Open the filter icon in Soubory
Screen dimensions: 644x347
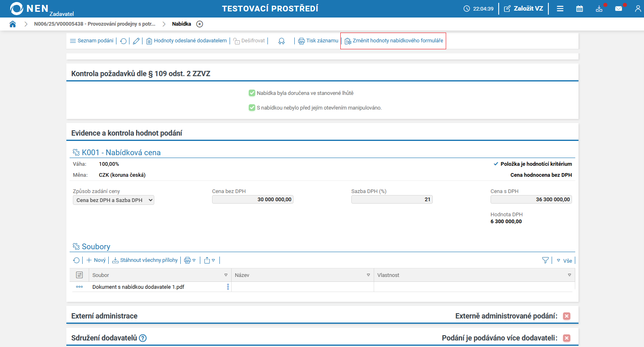[545, 260]
